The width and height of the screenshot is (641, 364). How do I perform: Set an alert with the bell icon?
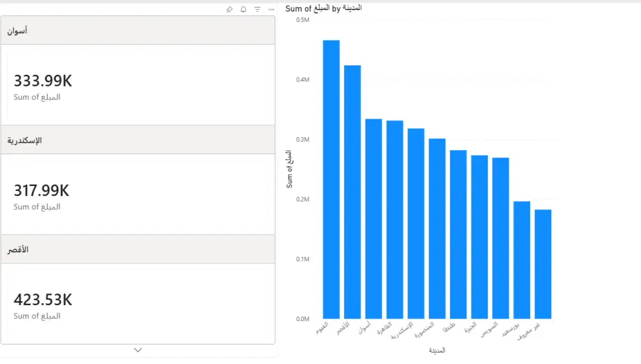pyautogui.click(x=243, y=9)
